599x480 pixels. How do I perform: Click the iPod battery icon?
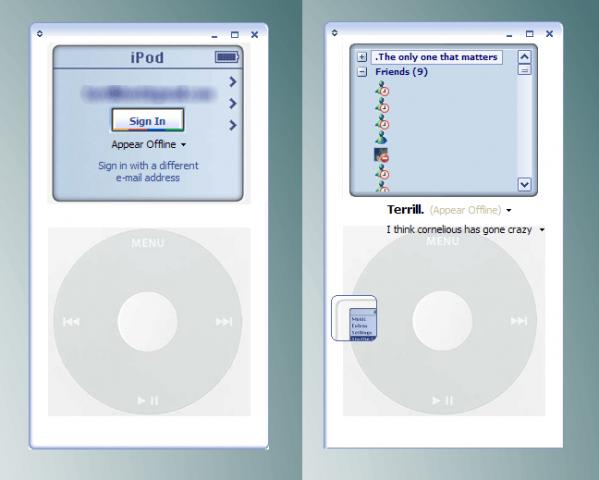pyautogui.click(x=227, y=57)
